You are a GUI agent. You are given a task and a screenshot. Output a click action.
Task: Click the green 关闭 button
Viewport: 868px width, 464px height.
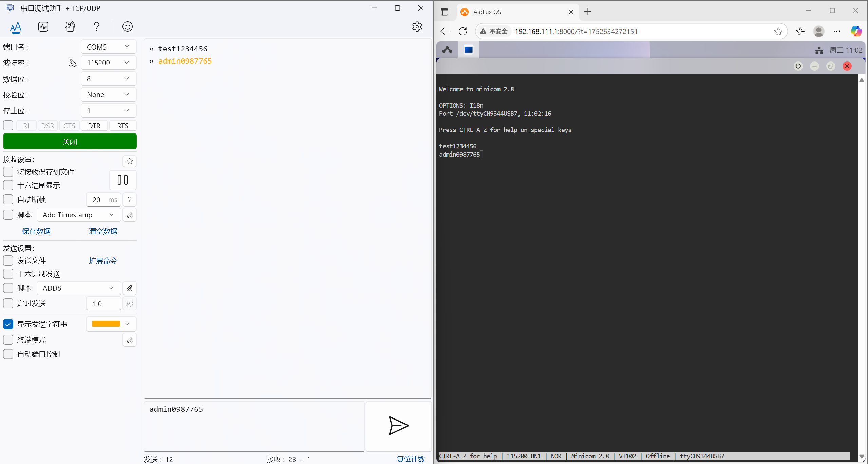tap(70, 142)
